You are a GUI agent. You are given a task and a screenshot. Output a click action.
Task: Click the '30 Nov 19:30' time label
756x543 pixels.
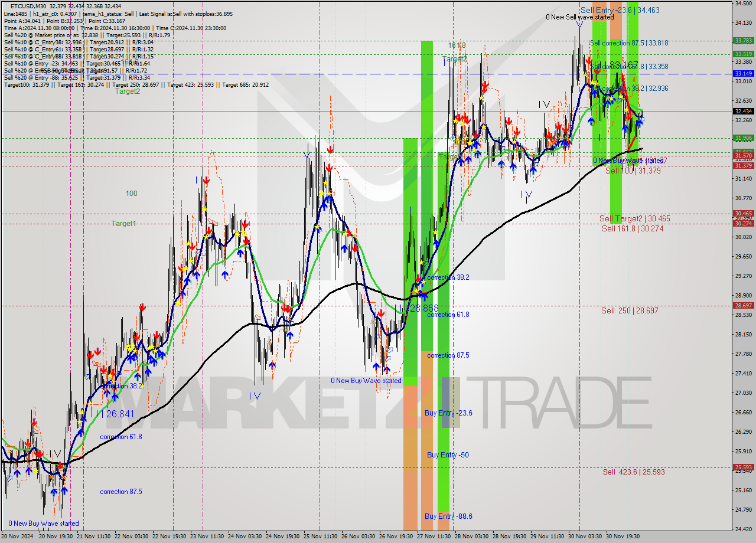pos(623,537)
